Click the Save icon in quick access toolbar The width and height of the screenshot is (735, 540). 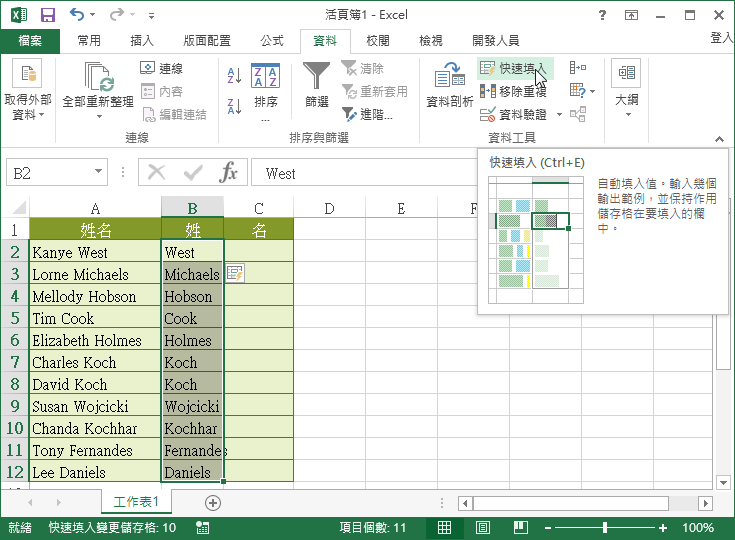point(48,15)
